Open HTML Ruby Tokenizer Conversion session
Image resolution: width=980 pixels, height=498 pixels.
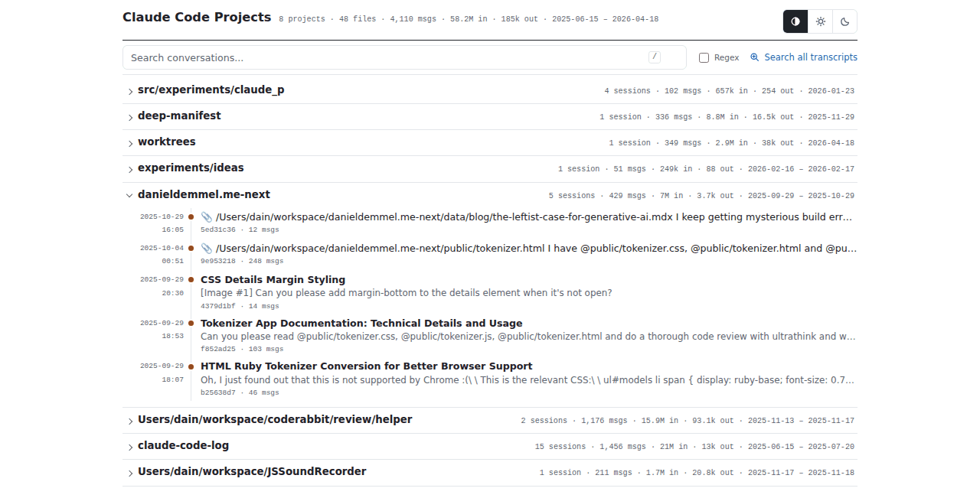[x=367, y=366]
